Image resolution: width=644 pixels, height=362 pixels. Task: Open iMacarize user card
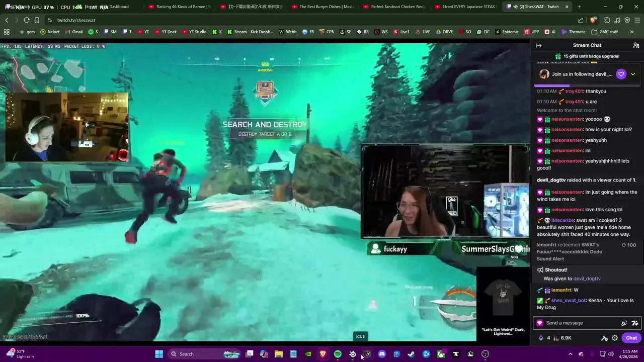tap(562, 220)
